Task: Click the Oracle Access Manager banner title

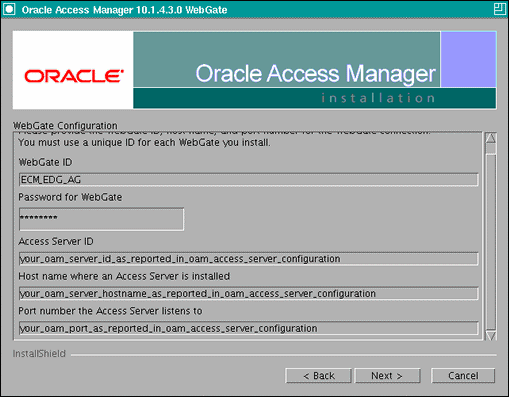Action: tap(315, 73)
